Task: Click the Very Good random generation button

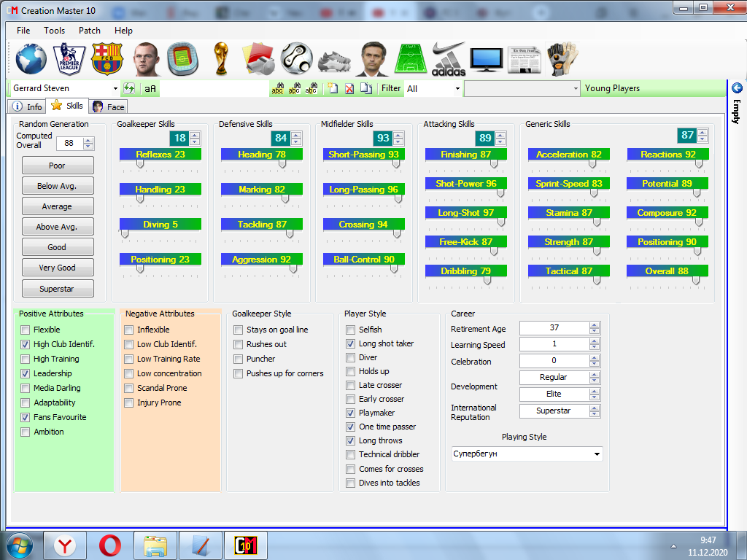Action: [58, 268]
